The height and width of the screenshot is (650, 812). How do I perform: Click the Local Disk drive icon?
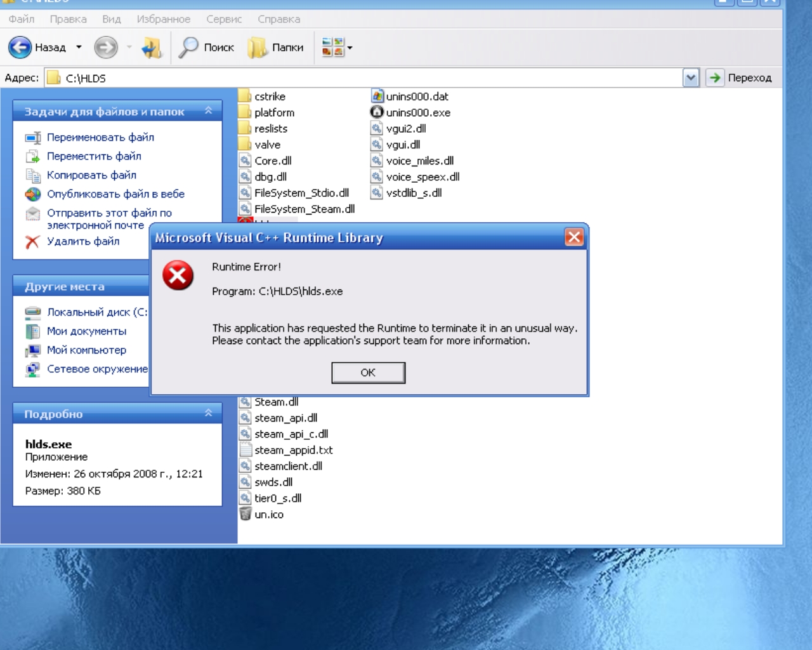pos(33,312)
